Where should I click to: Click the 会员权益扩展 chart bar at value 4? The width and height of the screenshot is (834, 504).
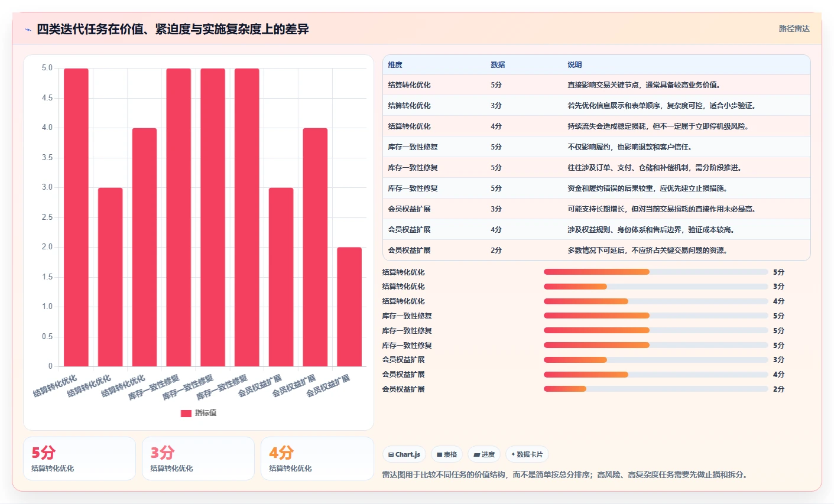(x=315, y=247)
